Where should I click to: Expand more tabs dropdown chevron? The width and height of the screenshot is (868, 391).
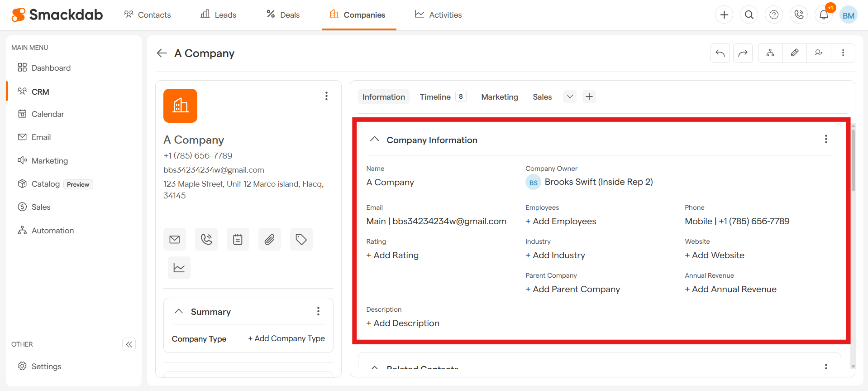[x=570, y=97]
